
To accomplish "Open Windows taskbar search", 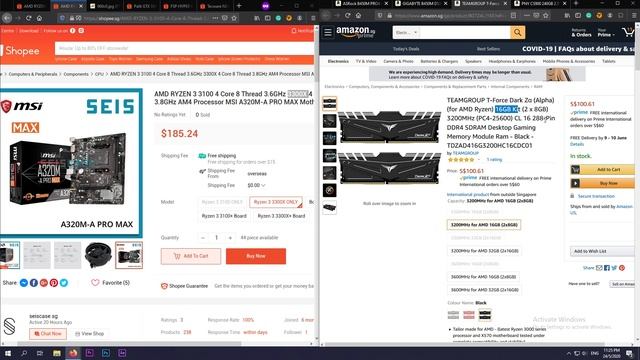I will (24, 353).
